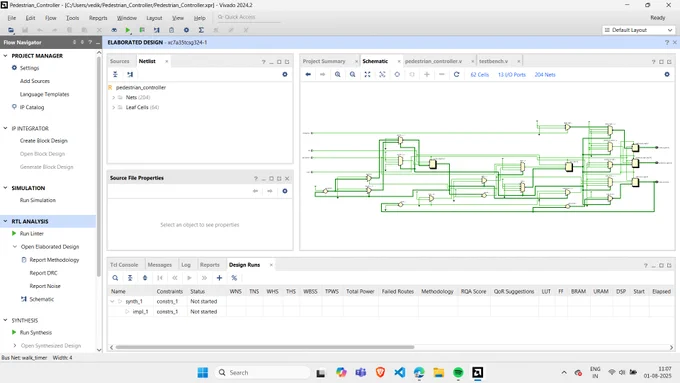680x383 pixels.
Task: Click plus to create new design run
Action: [x=219, y=278]
